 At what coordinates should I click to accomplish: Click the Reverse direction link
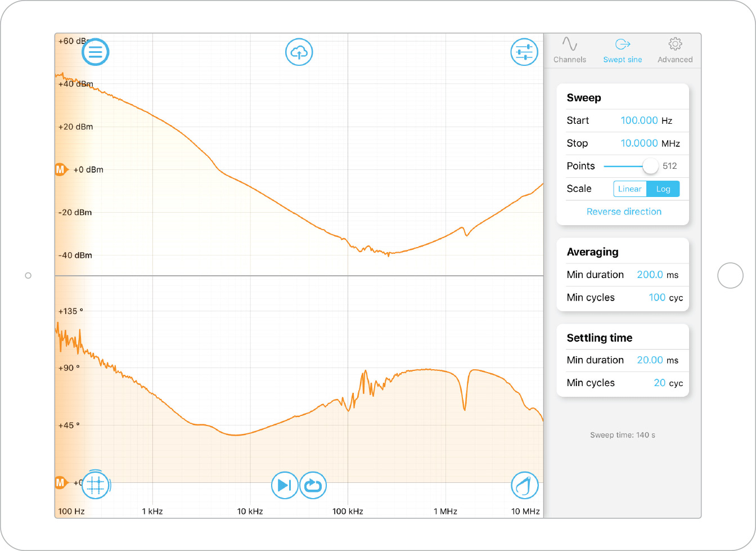[623, 212]
